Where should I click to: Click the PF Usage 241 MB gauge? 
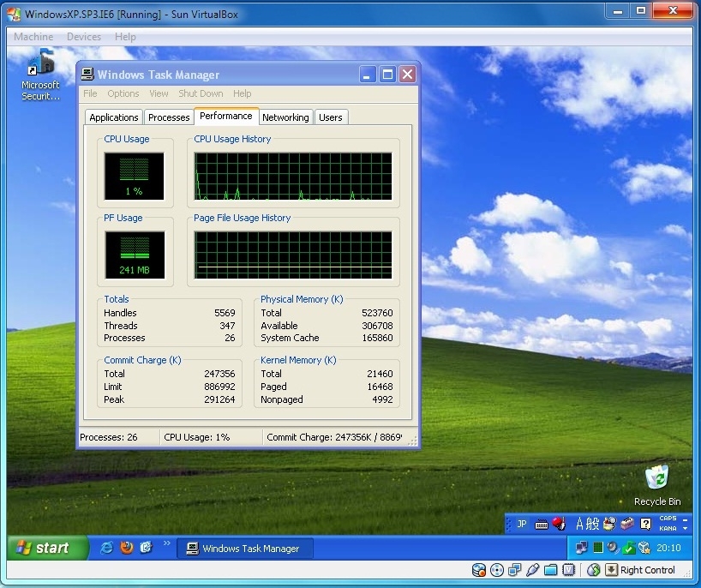[x=135, y=255]
